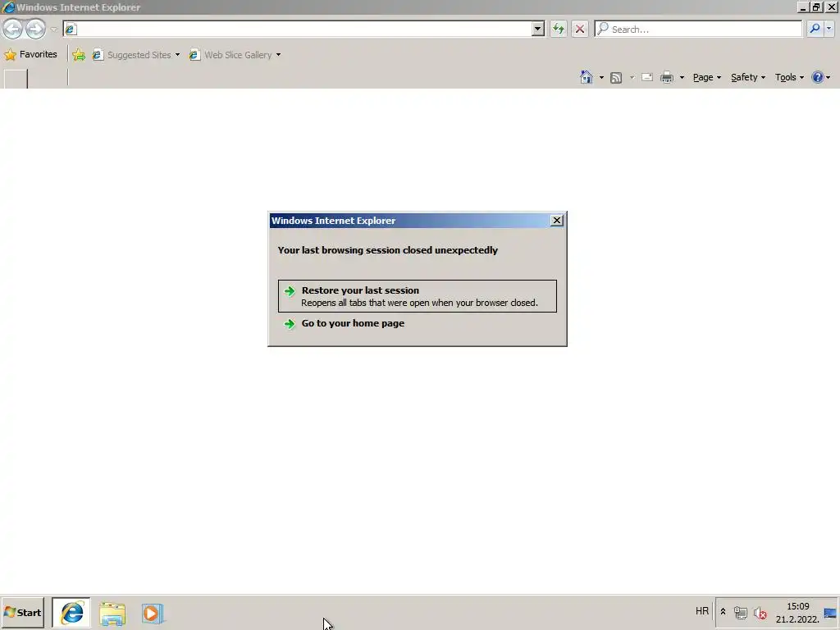Expand Suggested Sites dropdown arrow
The image size is (840, 630).
tap(177, 55)
